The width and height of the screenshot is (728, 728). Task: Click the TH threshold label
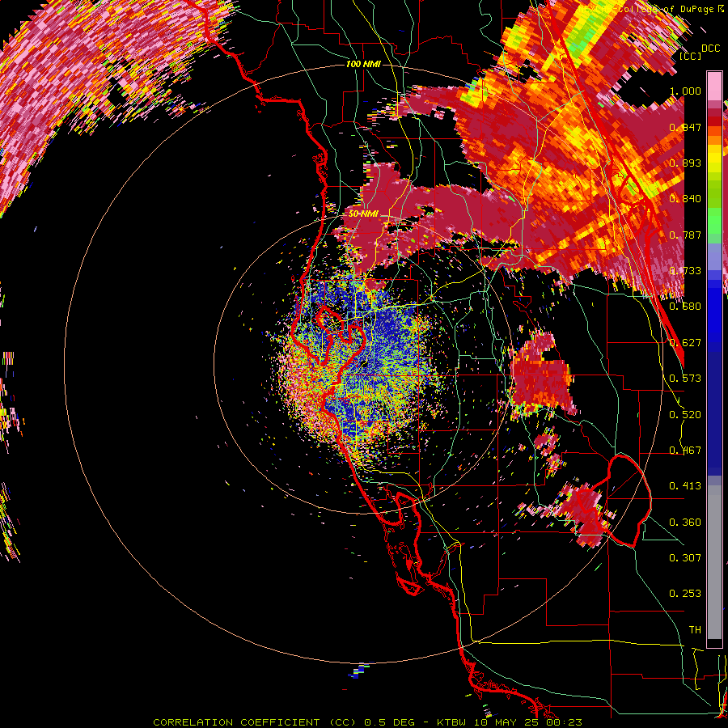tap(695, 630)
